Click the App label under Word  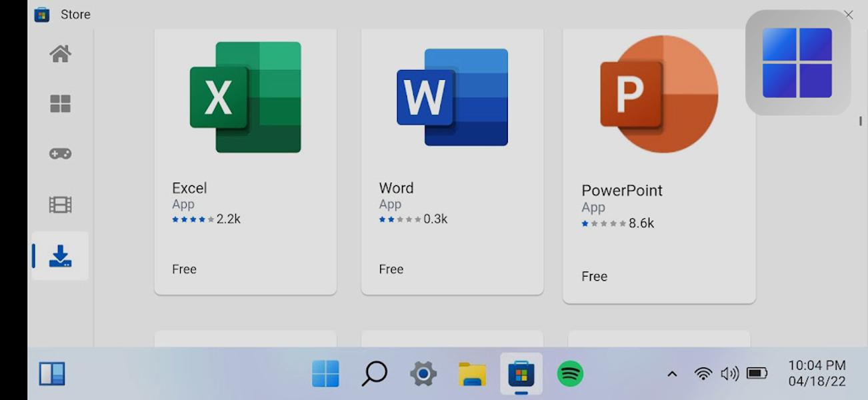tap(390, 205)
